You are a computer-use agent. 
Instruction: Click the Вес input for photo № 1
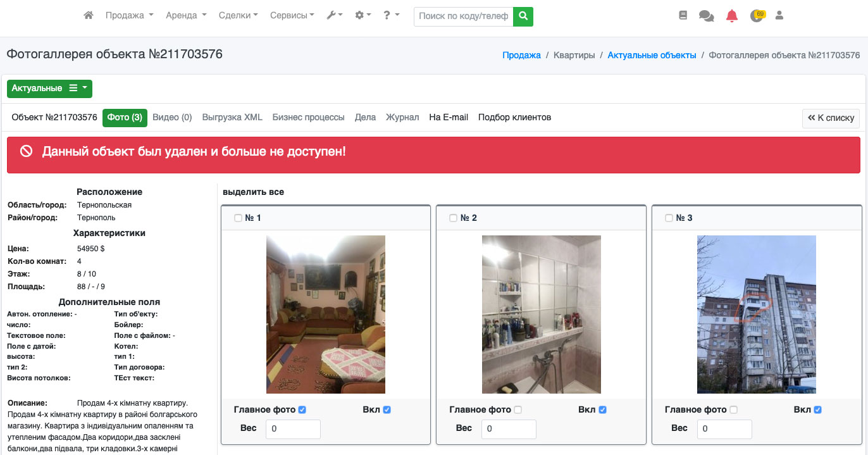[293, 429]
